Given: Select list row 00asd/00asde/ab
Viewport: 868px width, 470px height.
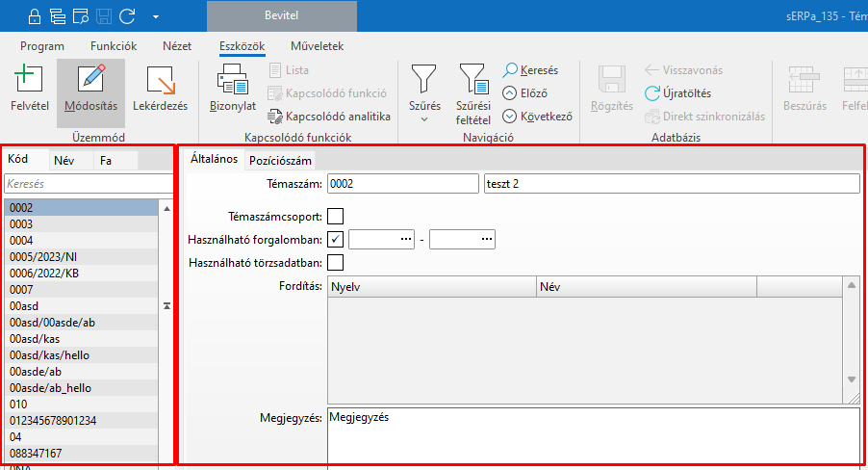Looking at the screenshot, I should tap(82, 323).
